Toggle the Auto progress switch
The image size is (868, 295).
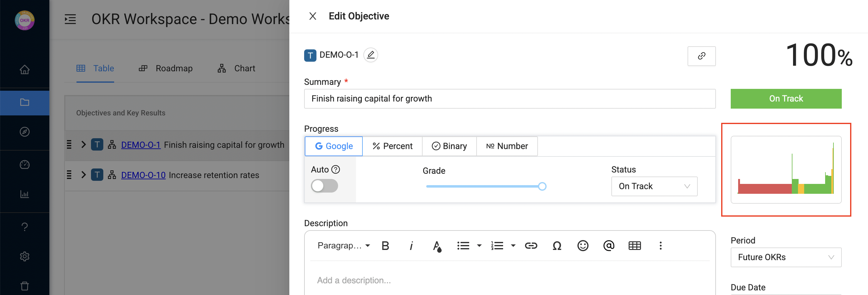(324, 186)
